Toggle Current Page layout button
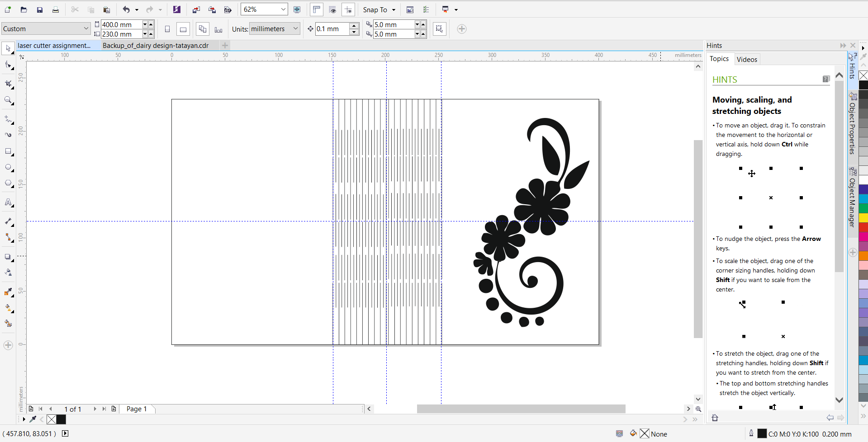 pyautogui.click(x=218, y=29)
